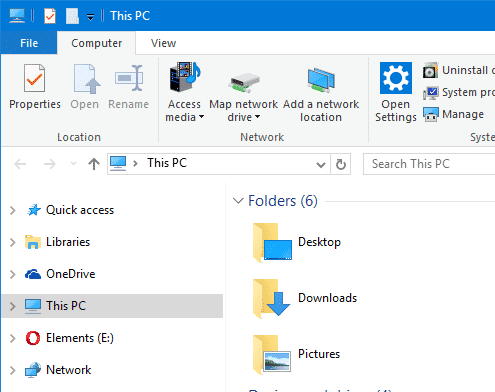This screenshot has width=495, height=392.
Task: Click the Open ribbon icon
Action: [x=86, y=79]
